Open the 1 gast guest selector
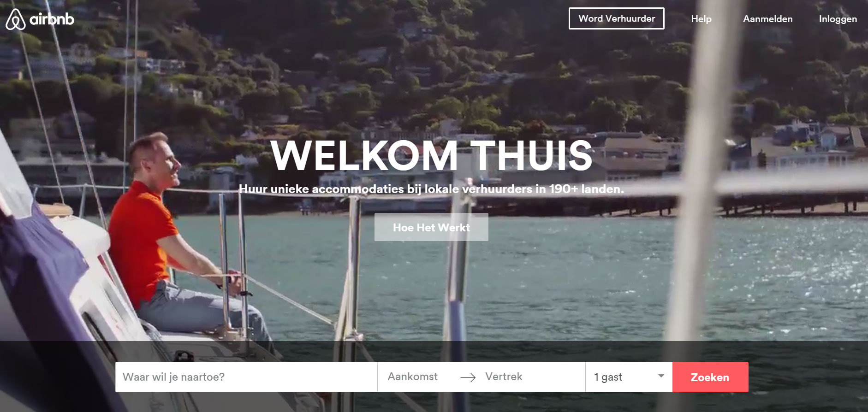868x412 pixels. pyautogui.click(x=629, y=377)
